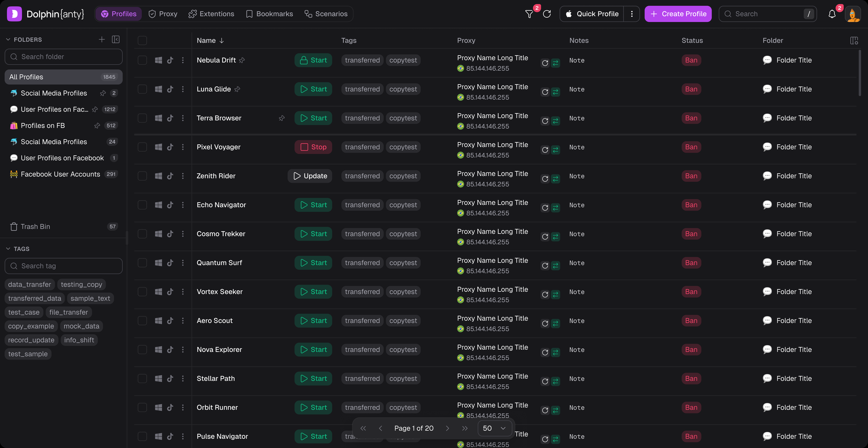Sort by Name column header

pyautogui.click(x=210, y=41)
